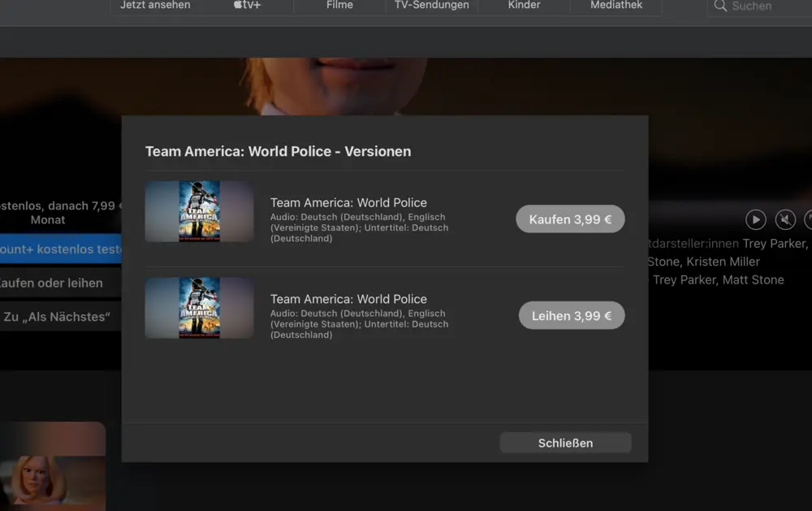Rent the movie with Leihen 3,99 €
Viewport: 812px width, 511px height.
click(572, 315)
